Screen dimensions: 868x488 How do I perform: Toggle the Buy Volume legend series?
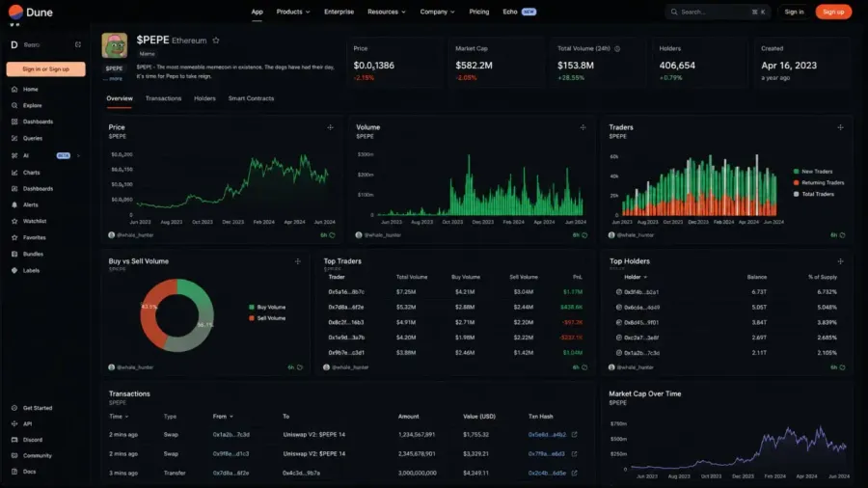pos(267,307)
